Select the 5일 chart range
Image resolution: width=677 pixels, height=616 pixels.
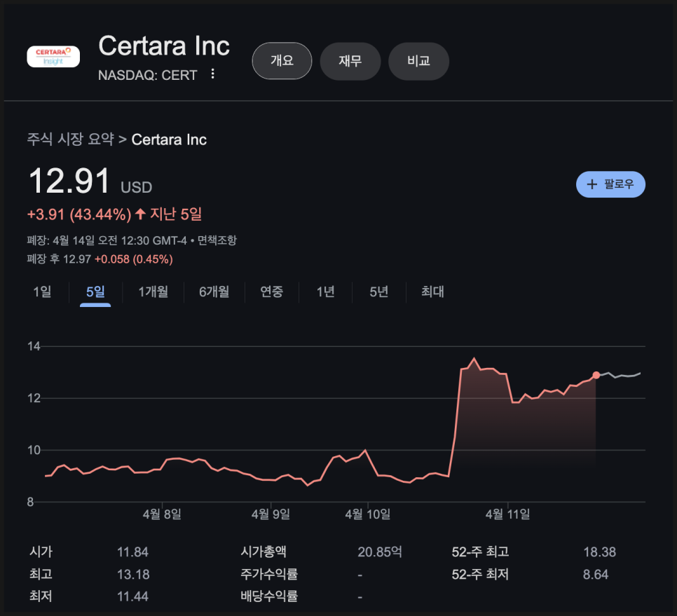pos(95,292)
